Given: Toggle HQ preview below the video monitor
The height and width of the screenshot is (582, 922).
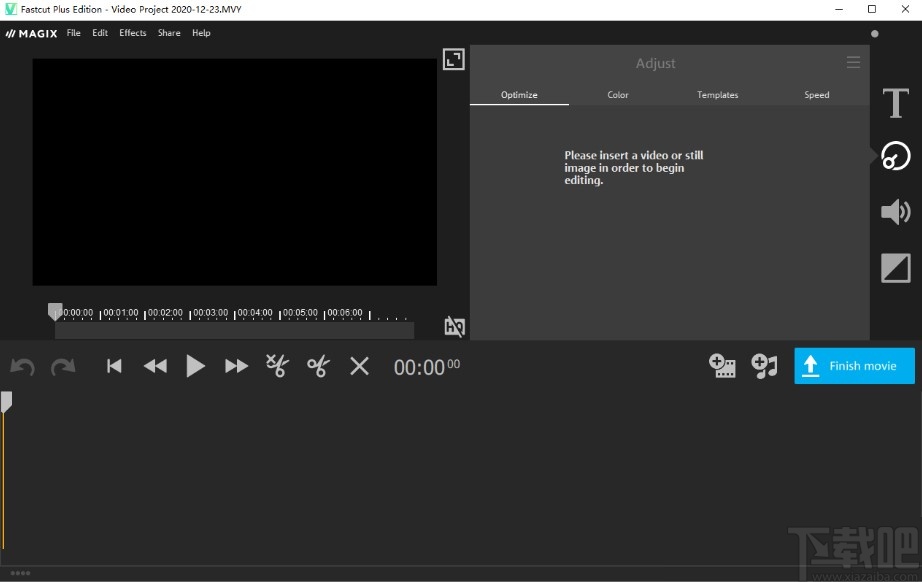Looking at the screenshot, I should (x=454, y=327).
